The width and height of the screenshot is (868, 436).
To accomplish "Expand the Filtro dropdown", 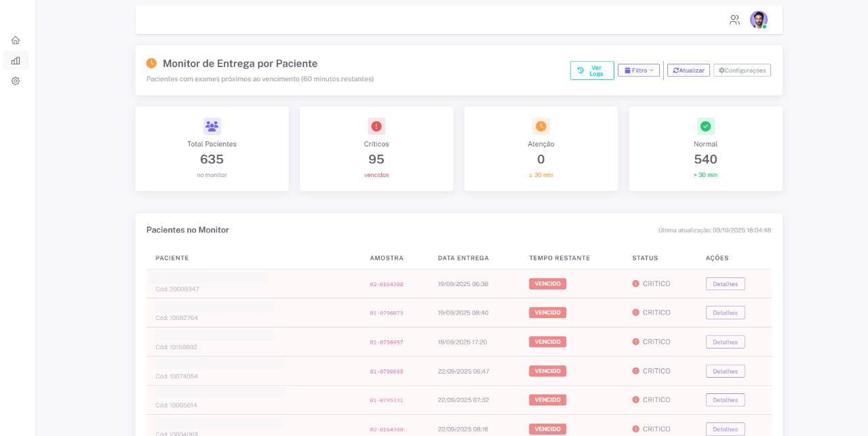I will click(x=638, y=71).
